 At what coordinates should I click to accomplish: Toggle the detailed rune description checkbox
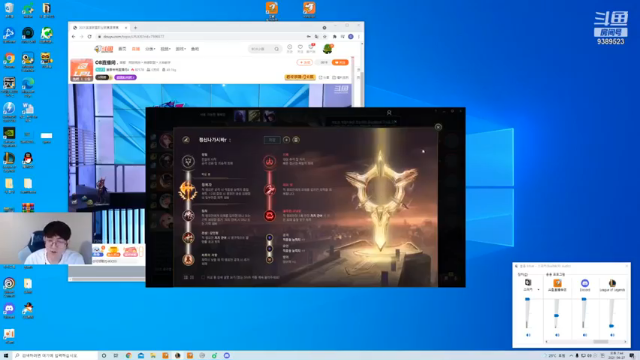[203, 277]
